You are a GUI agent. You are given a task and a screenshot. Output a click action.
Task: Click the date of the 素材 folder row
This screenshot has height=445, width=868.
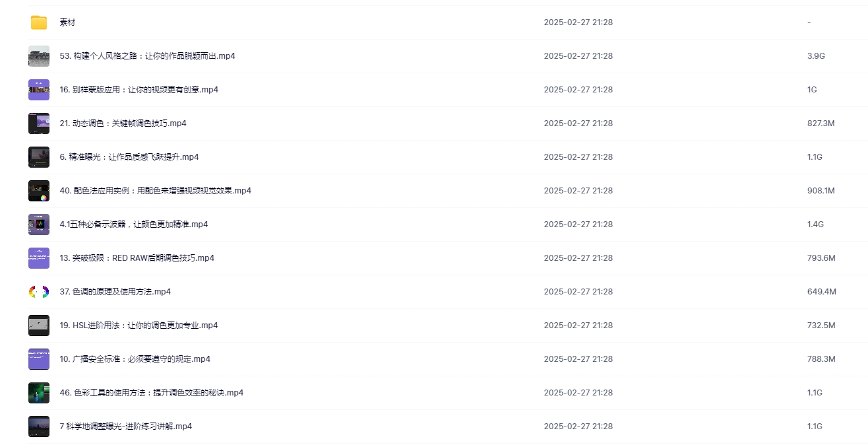coord(578,22)
